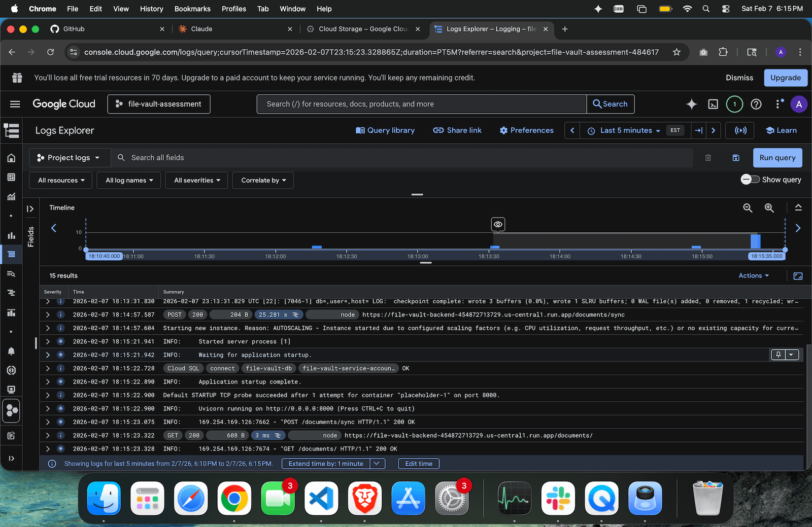Switch to the Cloud Storage browser tab
Screen dimensions: 812x527
pyautogui.click(x=361, y=29)
